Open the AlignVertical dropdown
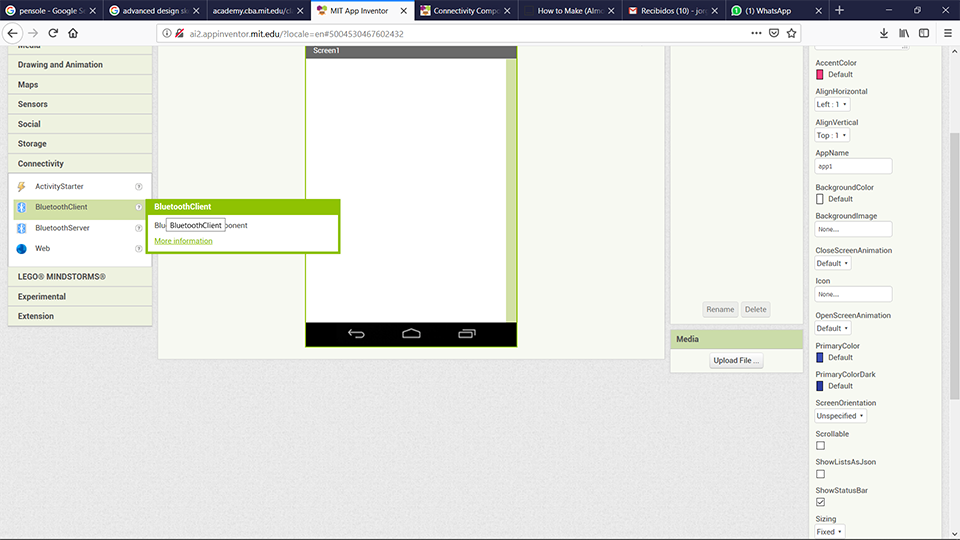The image size is (960, 540). pos(831,135)
